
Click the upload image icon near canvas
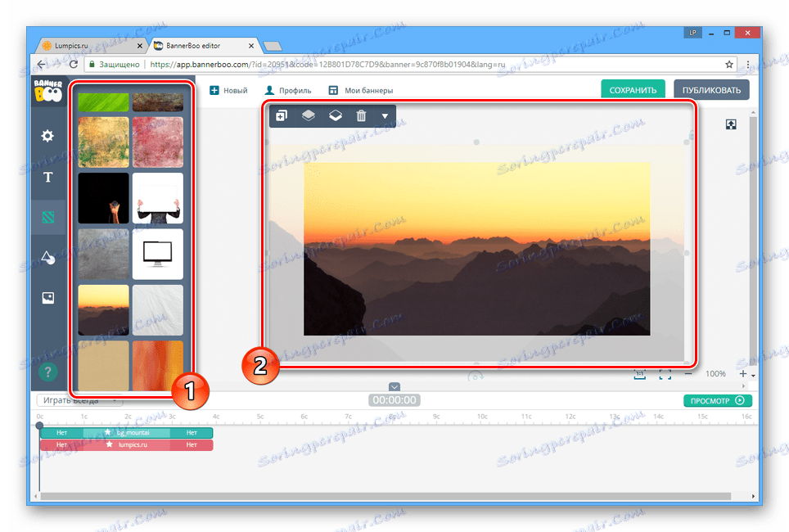(731, 124)
